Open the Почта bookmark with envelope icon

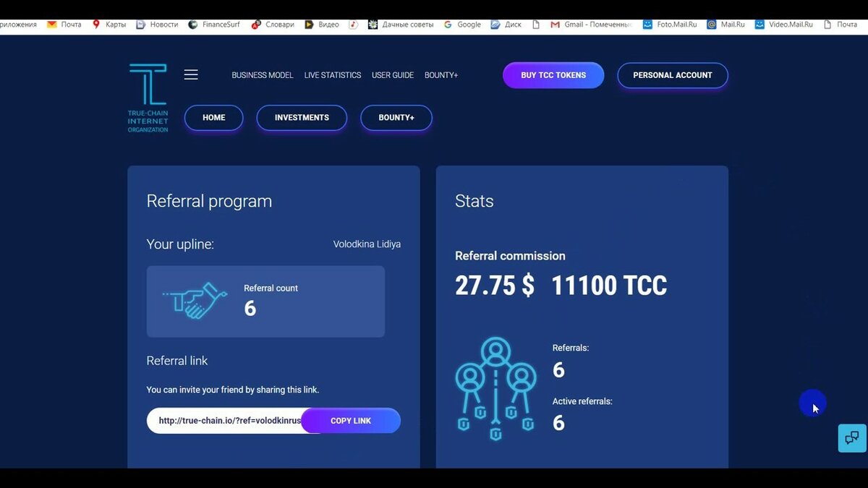pyautogui.click(x=64, y=24)
